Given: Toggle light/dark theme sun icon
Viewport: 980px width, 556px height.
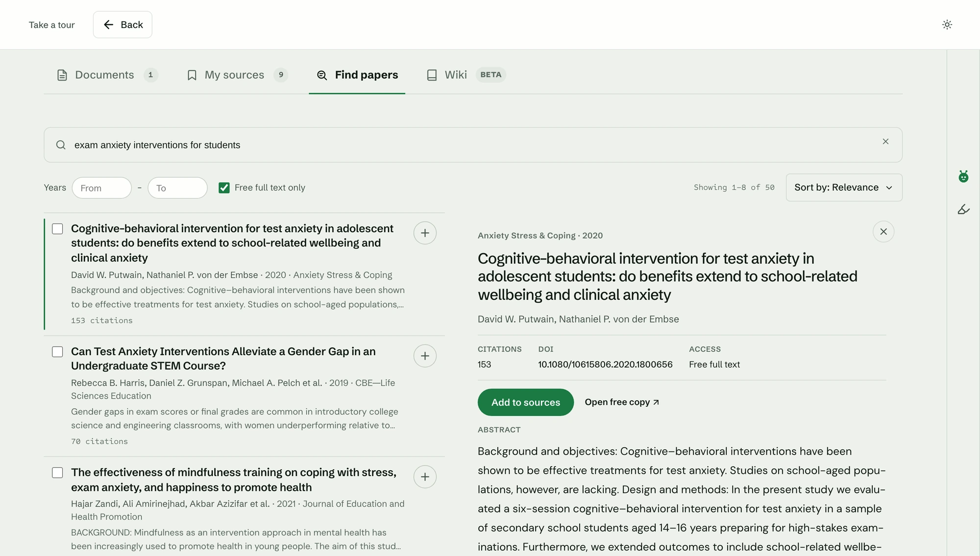Looking at the screenshot, I should [x=947, y=24].
